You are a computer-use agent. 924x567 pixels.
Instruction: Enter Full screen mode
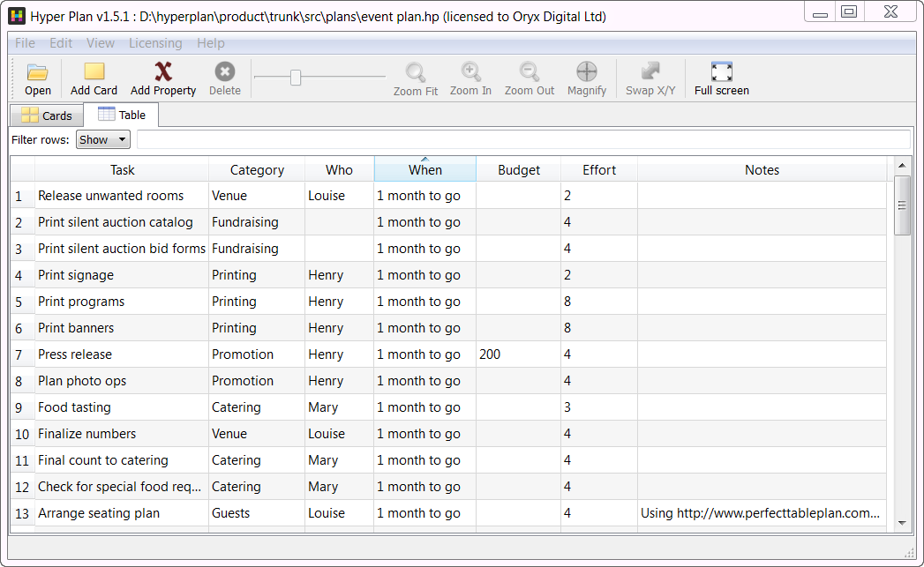click(721, 72)
